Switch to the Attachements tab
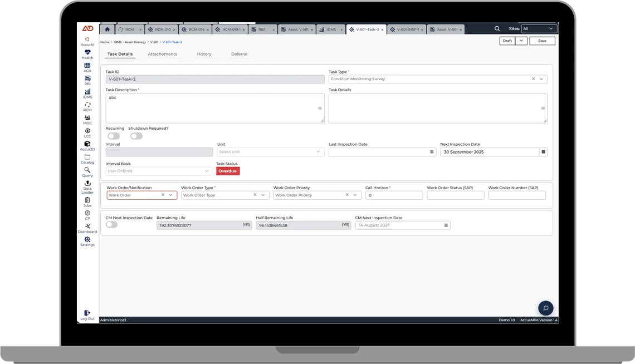635x364 pixels. pos(163,54)
